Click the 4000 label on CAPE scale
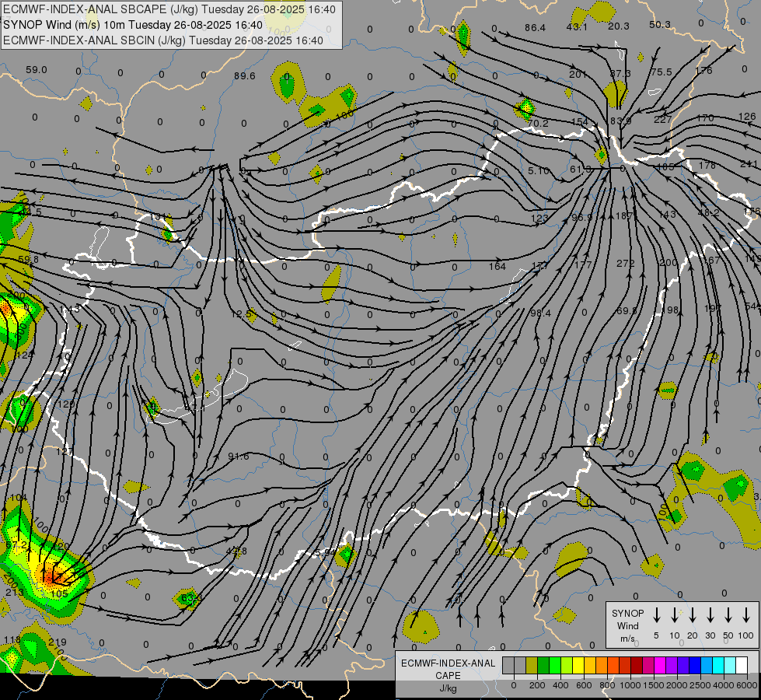Viewport: 761px width, 700px height. coord(723,685)
